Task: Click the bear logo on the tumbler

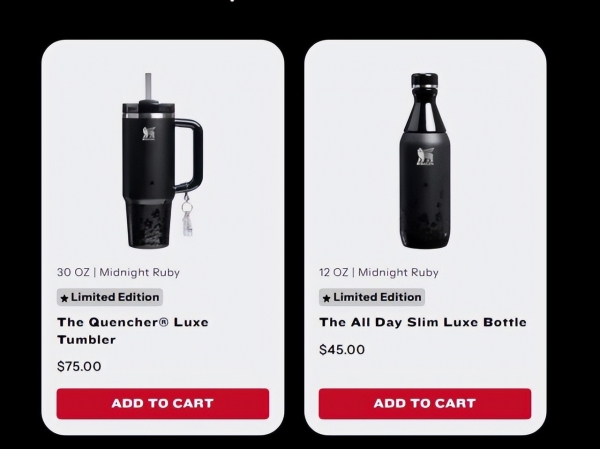Action: 149,133
